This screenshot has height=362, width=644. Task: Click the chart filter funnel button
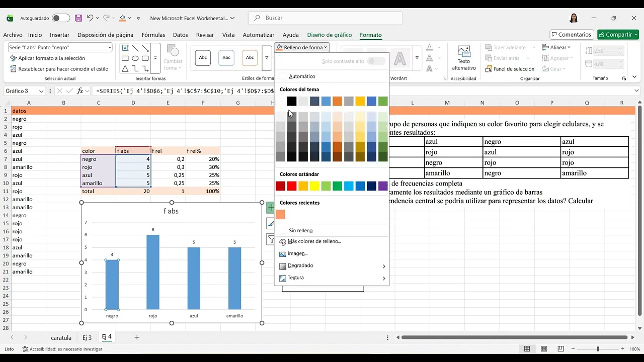tap(270, 239)
